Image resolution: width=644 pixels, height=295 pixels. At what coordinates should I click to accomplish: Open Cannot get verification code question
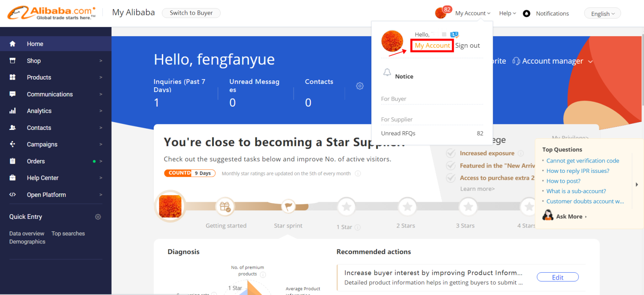click(x=583, y=161)
